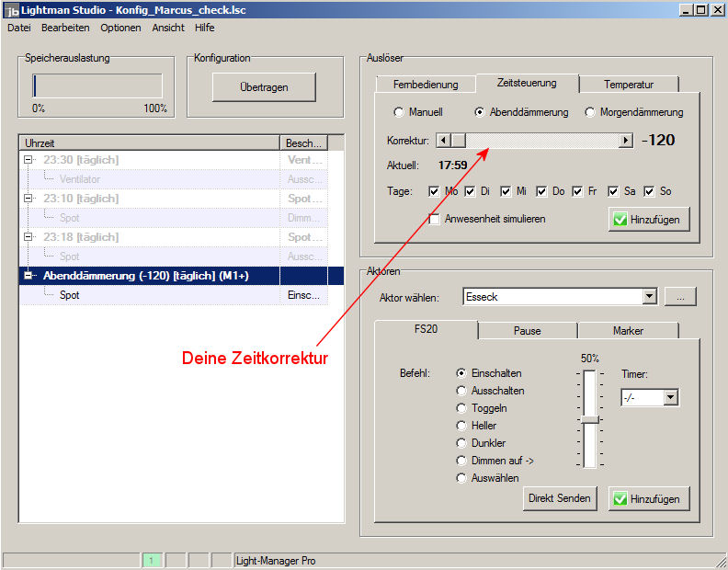The height and width of the screenshot is (570, 728).
Task: Select the Dunkler command
Action: pyautogui.click(x=461, y=443)
